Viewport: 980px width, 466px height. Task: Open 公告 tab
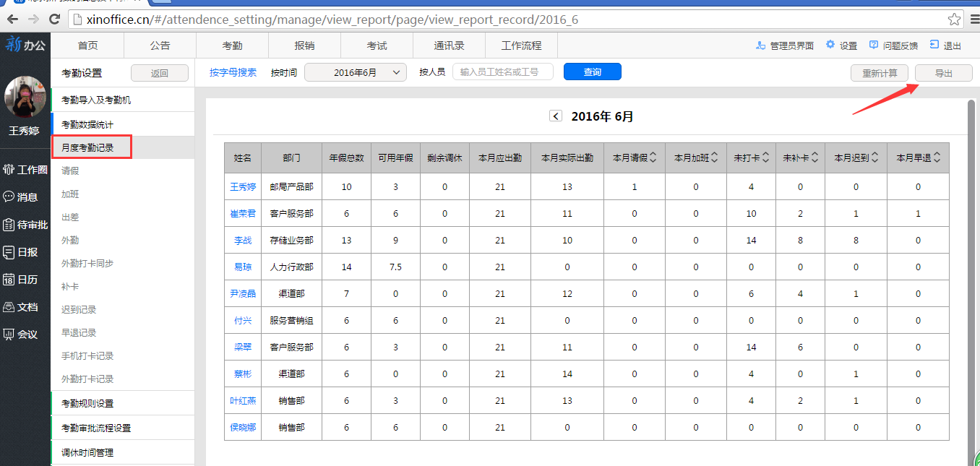[160, 46]
